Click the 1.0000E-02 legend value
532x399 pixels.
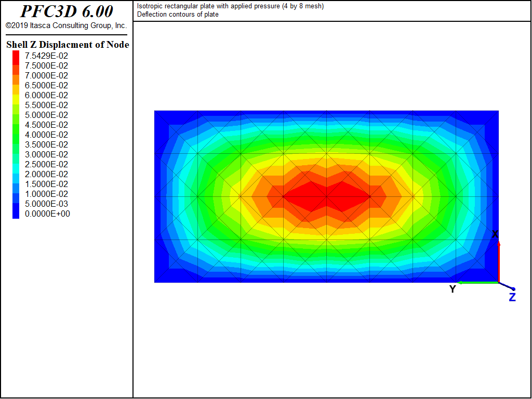[46, 194]
